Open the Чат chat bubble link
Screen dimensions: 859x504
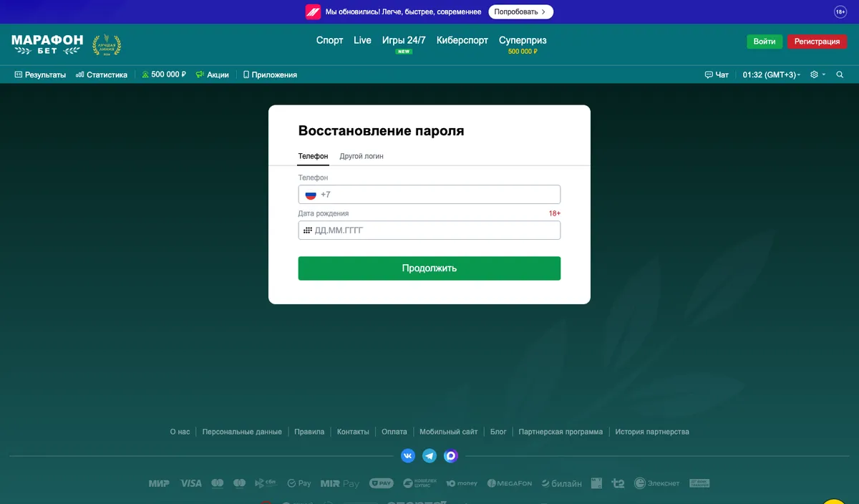click(x=717, y=74)
